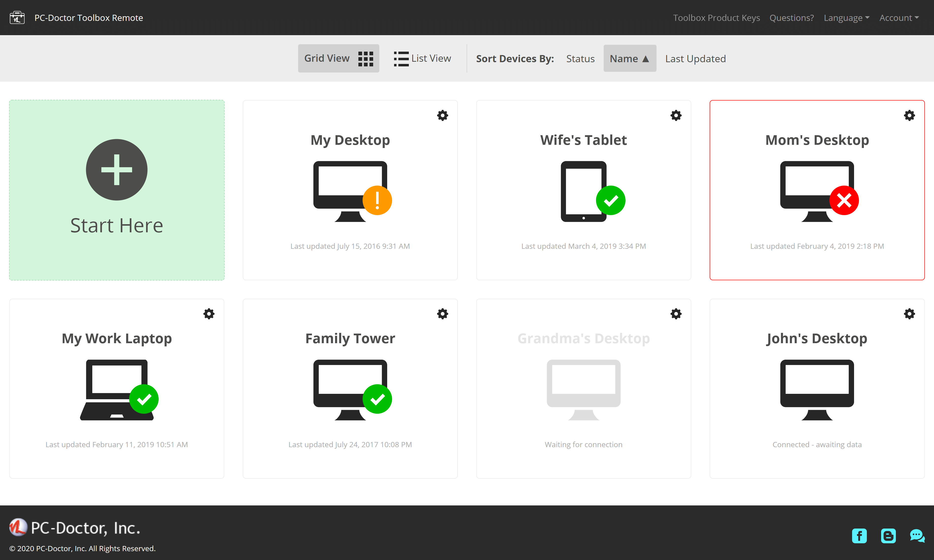The image size is (934, 560).
Task: Open settings gear on My Work Laptop card
Action: (209, 314)
